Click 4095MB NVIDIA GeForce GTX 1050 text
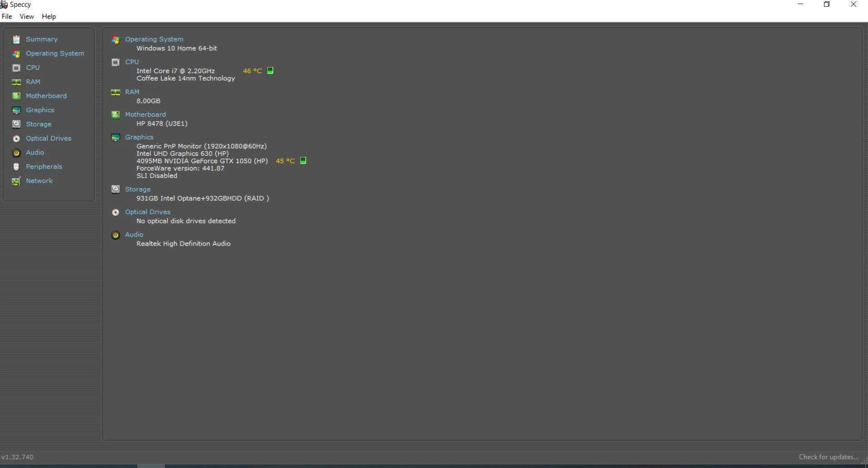The width and height of the screenshot is (868, 468). pos(202,161)
